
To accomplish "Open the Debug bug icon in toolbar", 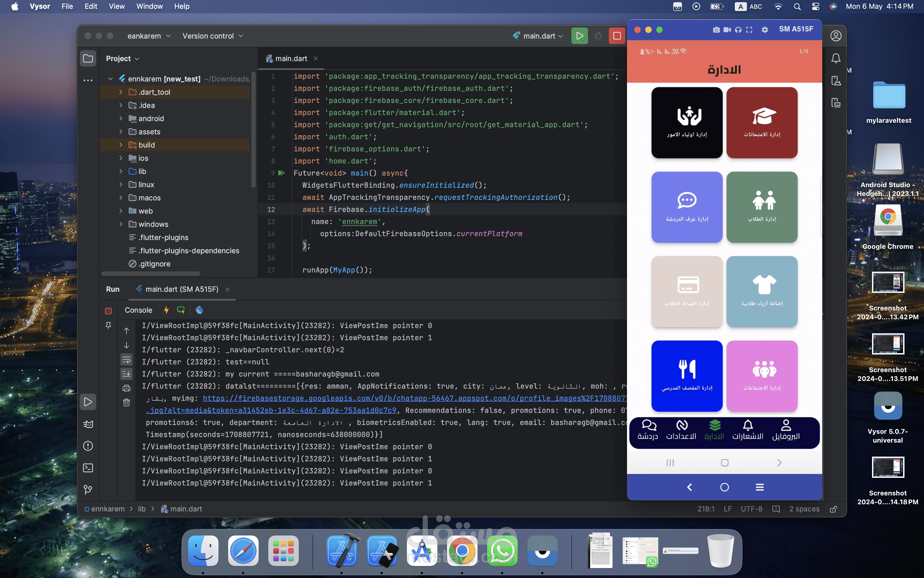I will [x=598, y=36].
